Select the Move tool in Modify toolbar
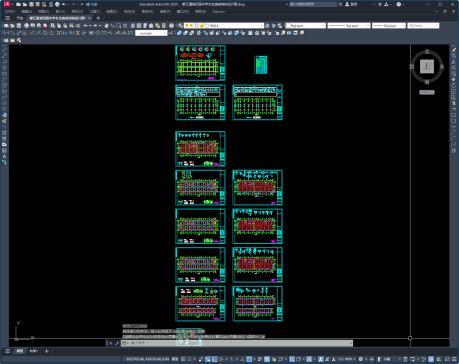 (x=454, y=79)
